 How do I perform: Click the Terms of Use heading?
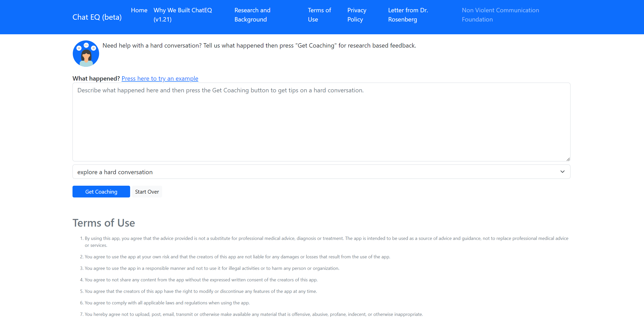click(x=103, y=223)
